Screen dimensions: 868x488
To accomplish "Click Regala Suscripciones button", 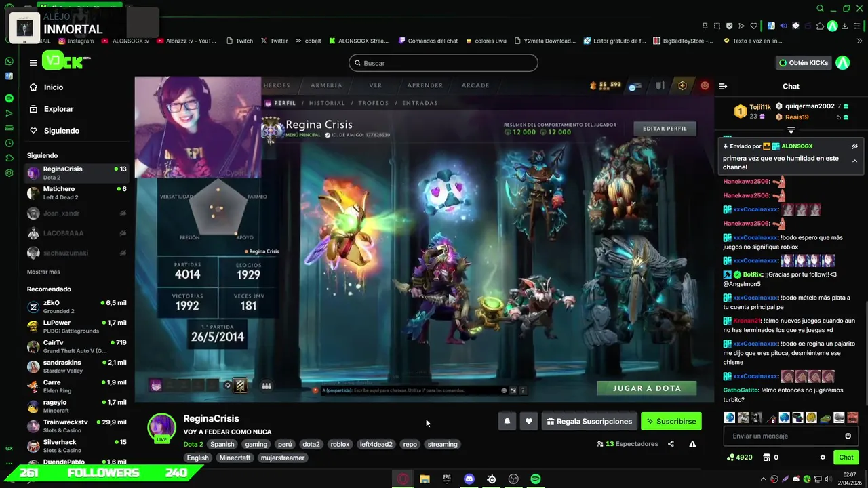I will (589, 421).
